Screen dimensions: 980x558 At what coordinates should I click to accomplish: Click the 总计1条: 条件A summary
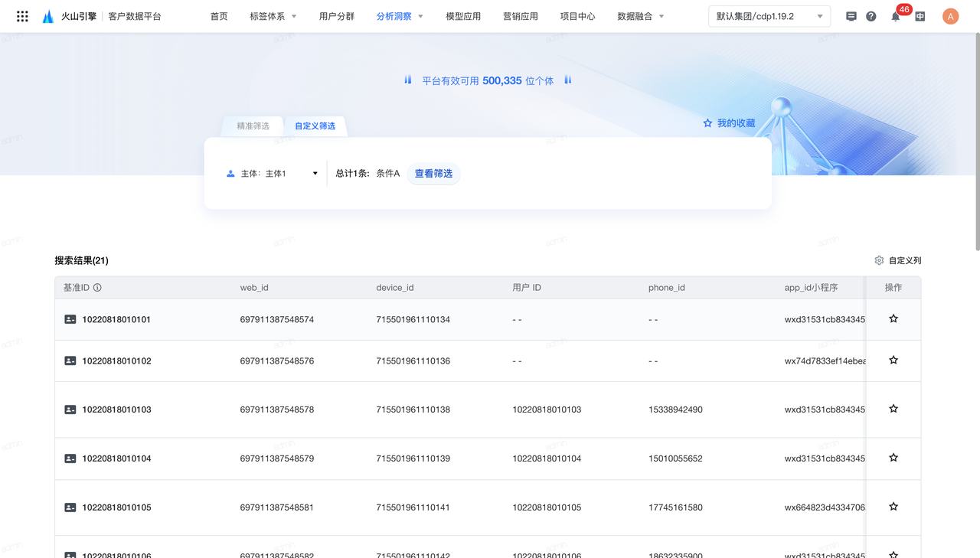(x=367, y=174)
